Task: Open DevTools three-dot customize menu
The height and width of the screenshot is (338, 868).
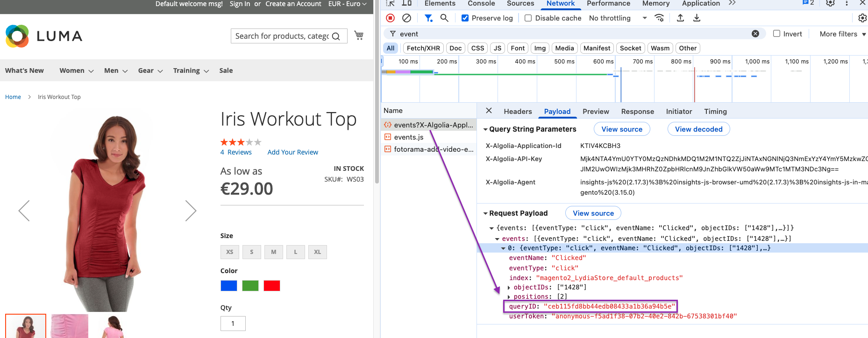Action: [x=847, y=3]
